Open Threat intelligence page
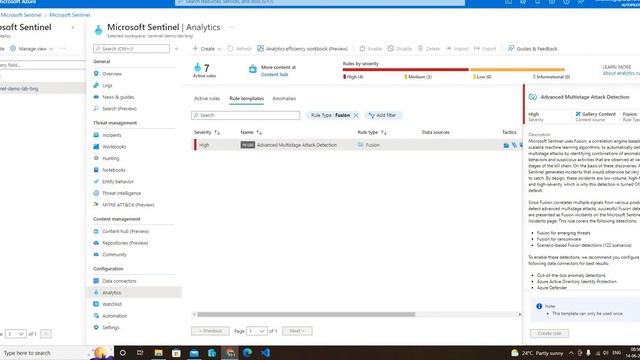Viewport: 640px width, 360px height. point(121,193)
